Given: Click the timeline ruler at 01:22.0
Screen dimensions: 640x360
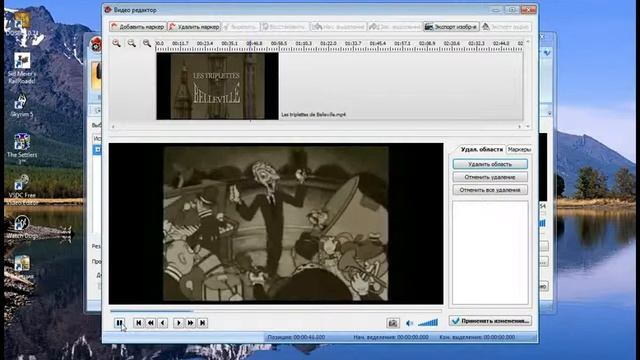Looking at the screenshot, I should (x=328, y=43).
